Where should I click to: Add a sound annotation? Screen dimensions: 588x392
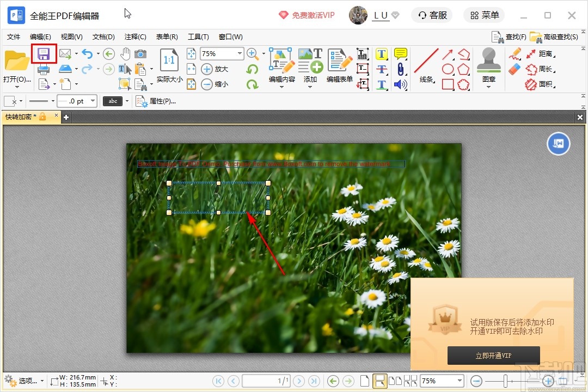(401, 84)
